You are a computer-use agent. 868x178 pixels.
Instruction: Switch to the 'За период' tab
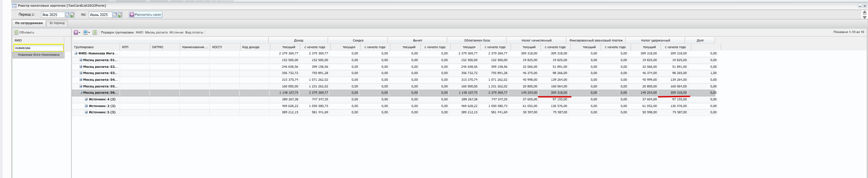tap(57, 23)
